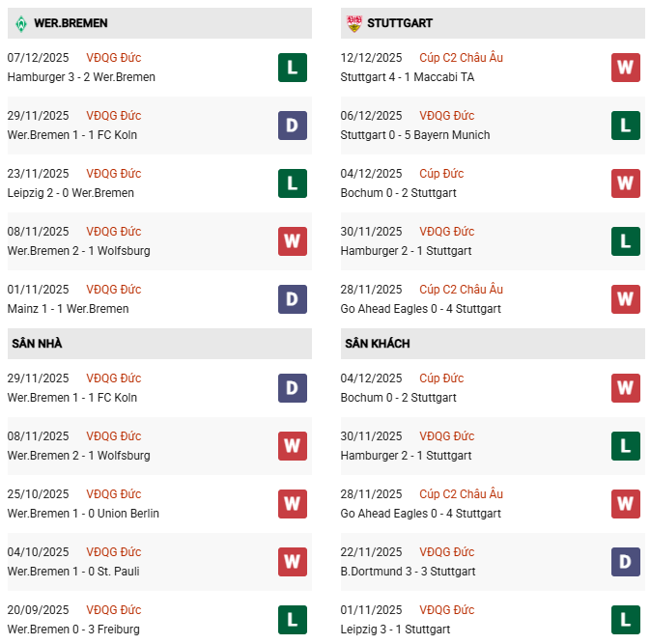The width and height of the screenshot is (650, 644).
Task: Click L badge for Leipzig 3-1 Stuttgart
Action: click(x=626, y=620)
